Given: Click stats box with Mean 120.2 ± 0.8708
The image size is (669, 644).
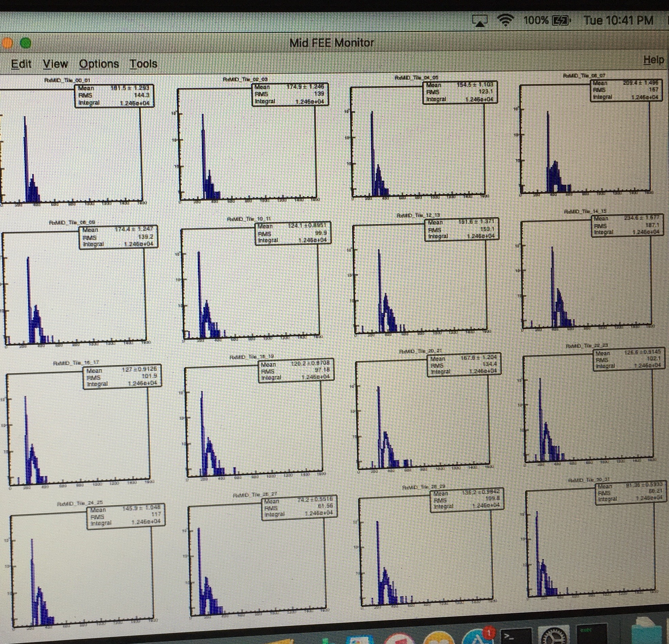Looking at the screenshot, I should [296, 371].
